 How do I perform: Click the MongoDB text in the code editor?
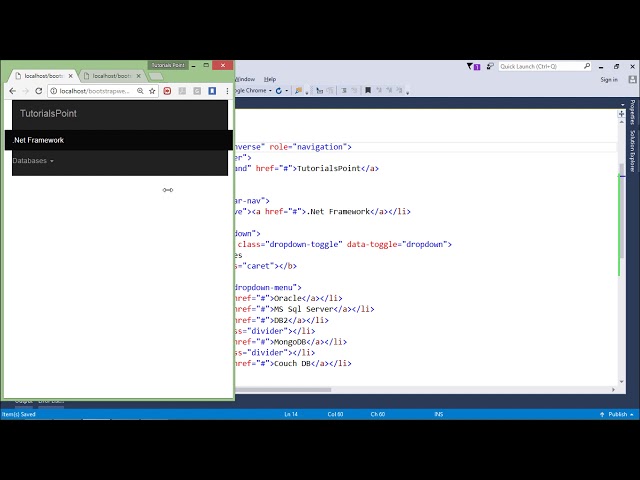coord(289,342)
